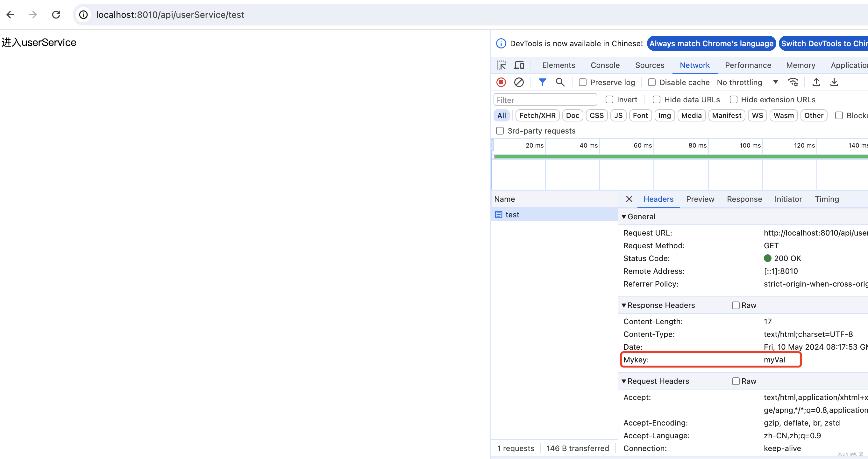
Task: Collapse the Response Headers section
Action: tap(624, 306)
